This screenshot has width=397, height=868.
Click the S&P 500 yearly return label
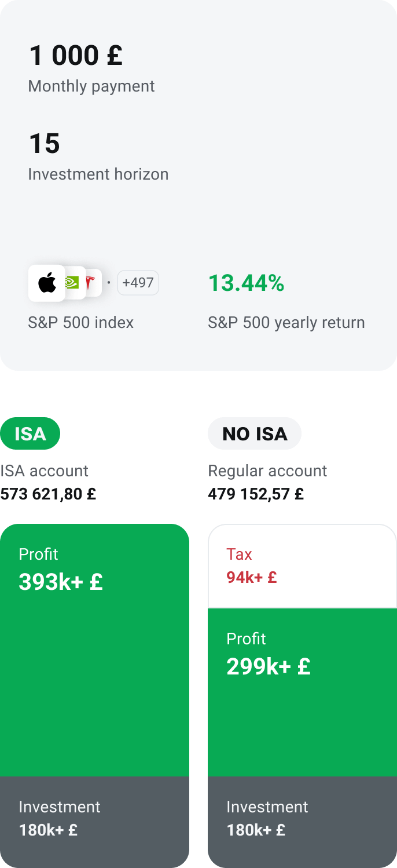(x=286, y=322)
